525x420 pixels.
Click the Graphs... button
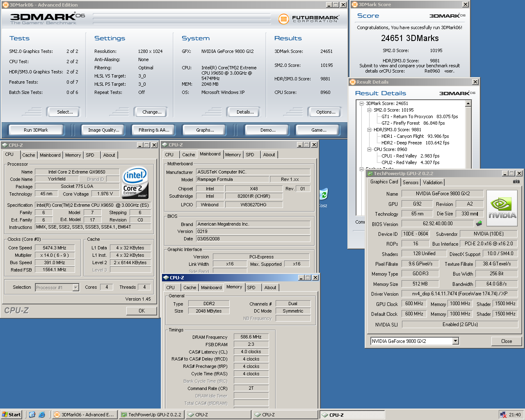click(x=205, y=130)
